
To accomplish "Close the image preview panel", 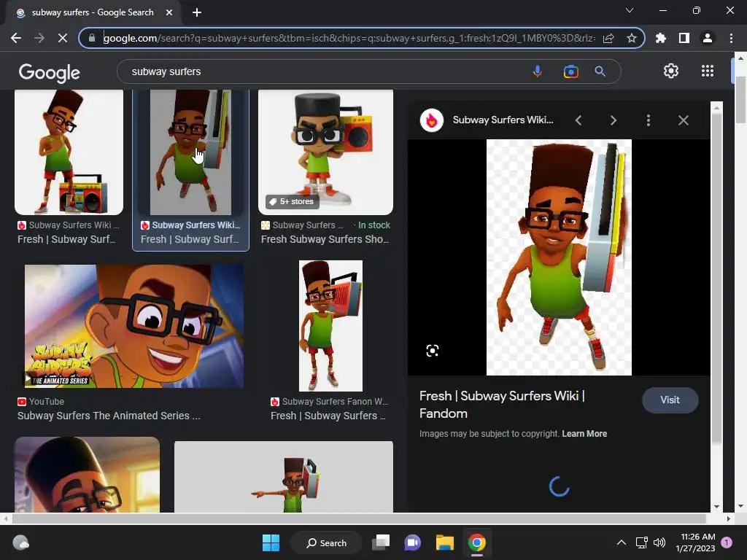I will point(683,120).
